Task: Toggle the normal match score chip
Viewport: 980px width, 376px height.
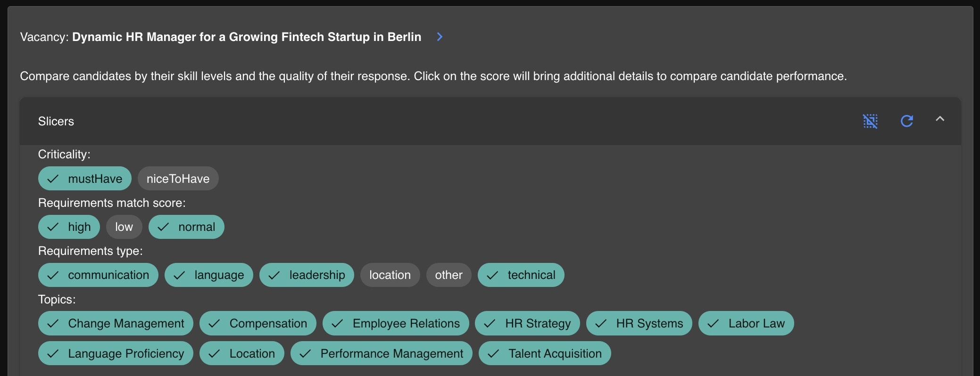Action: click(186, 227)
